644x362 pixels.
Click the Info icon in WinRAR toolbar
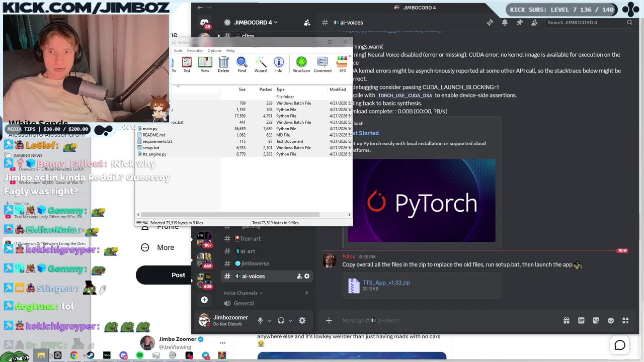279,64
